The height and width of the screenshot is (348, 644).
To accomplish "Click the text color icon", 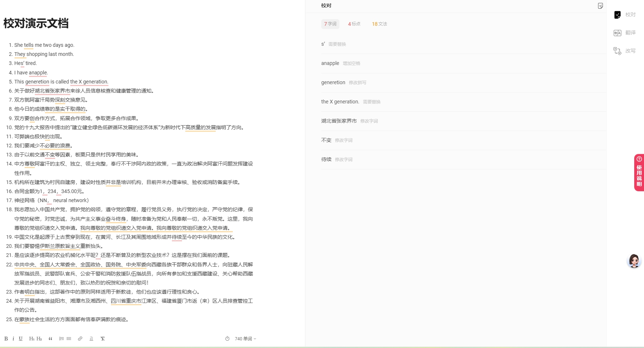I will pos(91,339).
